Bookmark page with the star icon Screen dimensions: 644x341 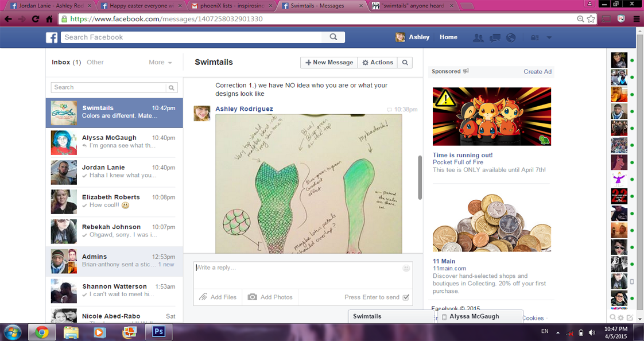coord(591,18)
